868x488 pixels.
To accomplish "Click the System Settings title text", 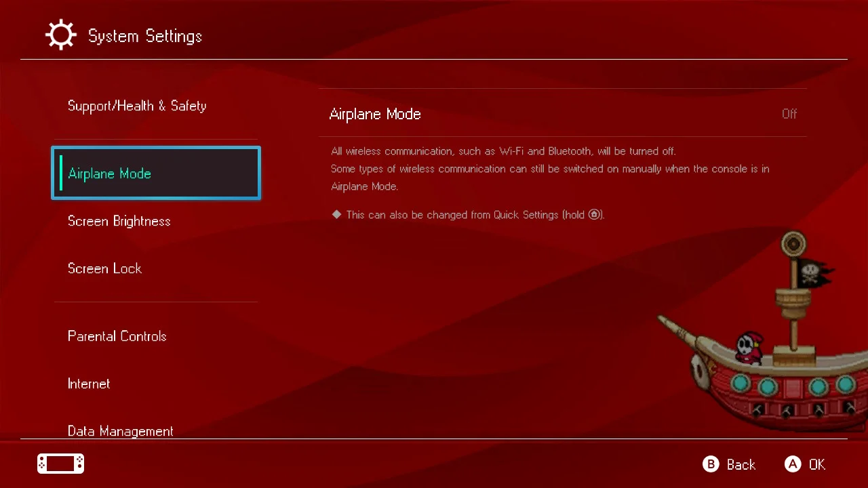I will (145, 36).
